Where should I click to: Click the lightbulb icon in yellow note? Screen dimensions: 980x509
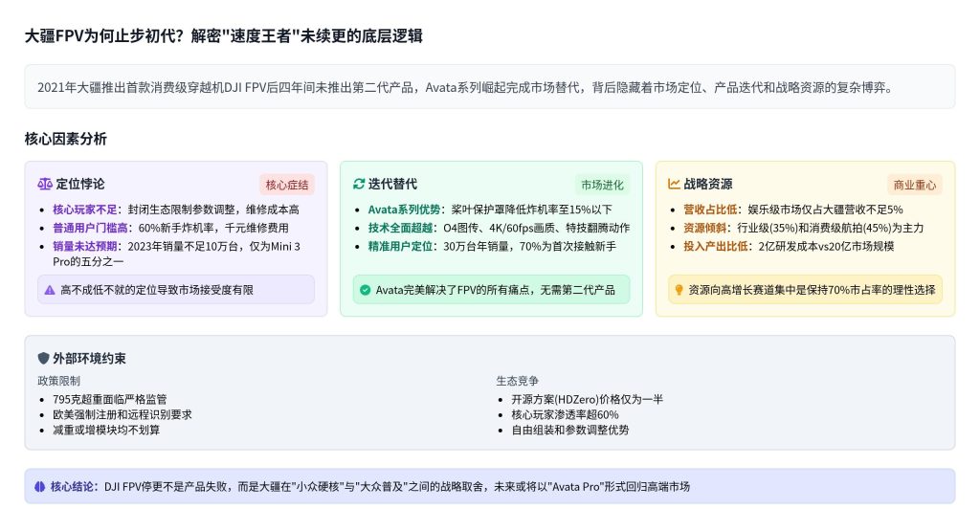click(679, 289)
